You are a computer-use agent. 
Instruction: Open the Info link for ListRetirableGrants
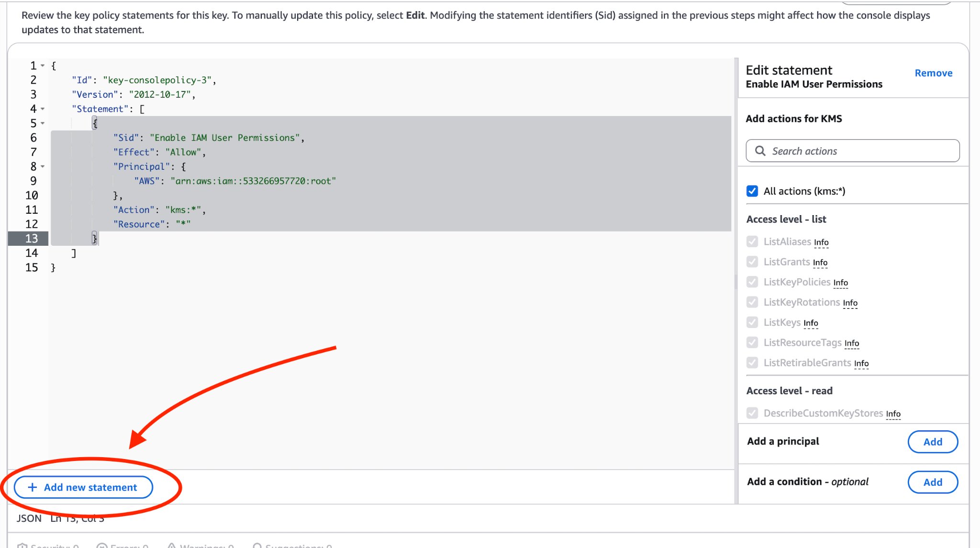tap(861, 363)
